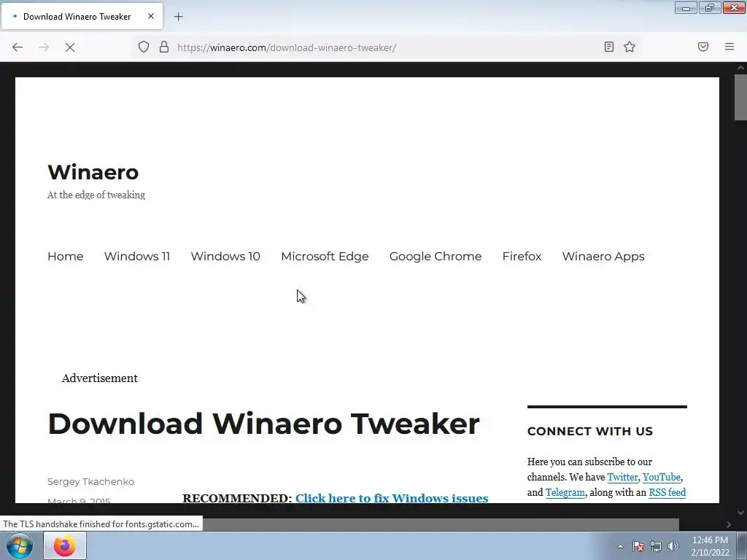Click the horizontal scrollbar right arrow
This screenshot has height=560, width=747.
(x=729, y=524)
